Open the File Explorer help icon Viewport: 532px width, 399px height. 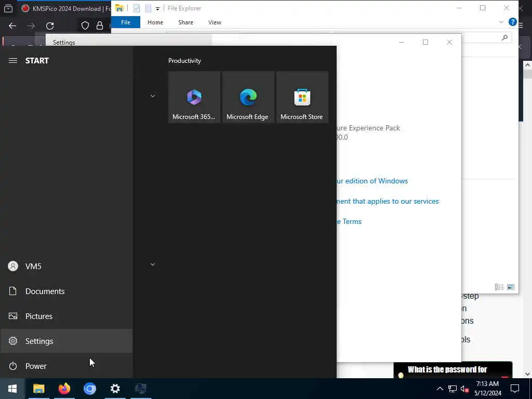[x=513, y=22]
